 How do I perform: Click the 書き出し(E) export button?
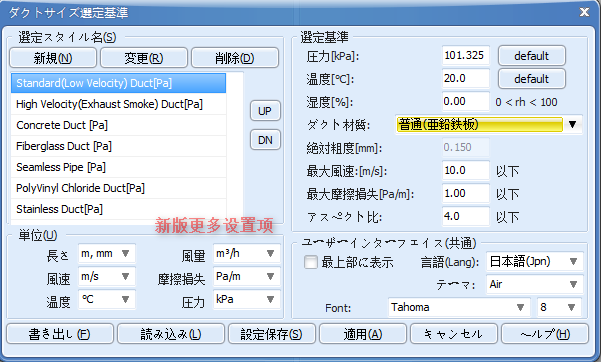[60, 334]
